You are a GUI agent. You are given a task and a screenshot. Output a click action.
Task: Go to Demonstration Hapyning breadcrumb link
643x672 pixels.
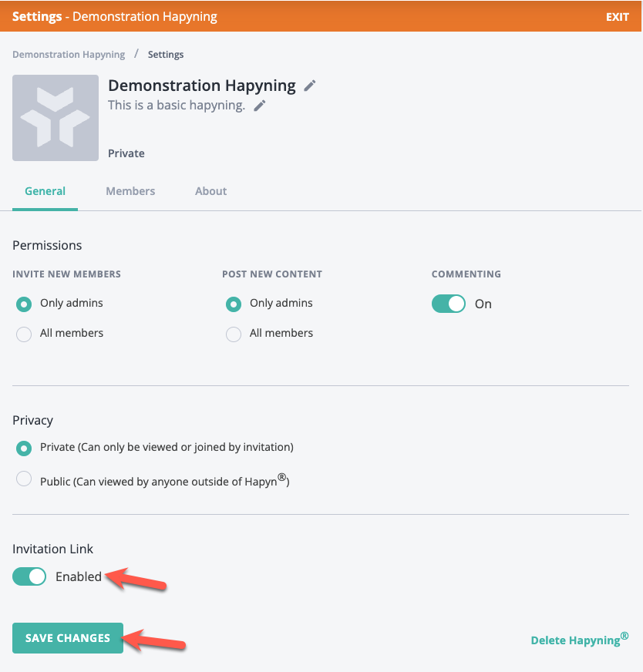tap(69, 55)
